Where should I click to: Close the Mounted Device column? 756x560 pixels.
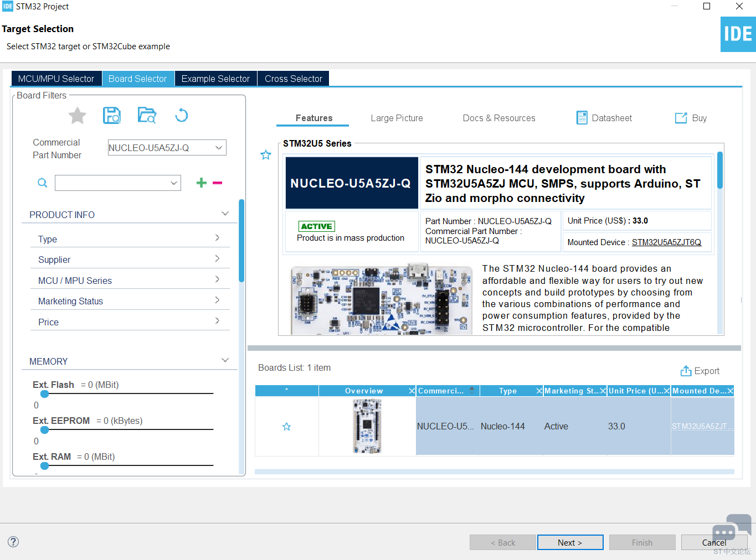[731, 391]
